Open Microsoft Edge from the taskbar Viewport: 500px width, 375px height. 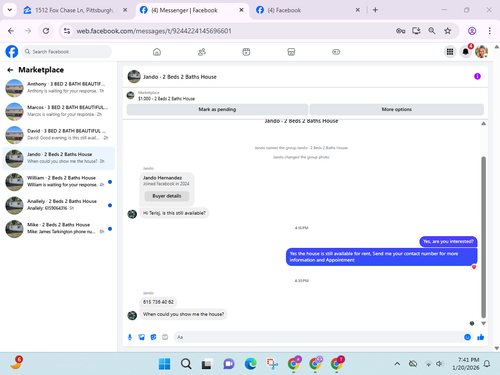click(x=251, y=364)
